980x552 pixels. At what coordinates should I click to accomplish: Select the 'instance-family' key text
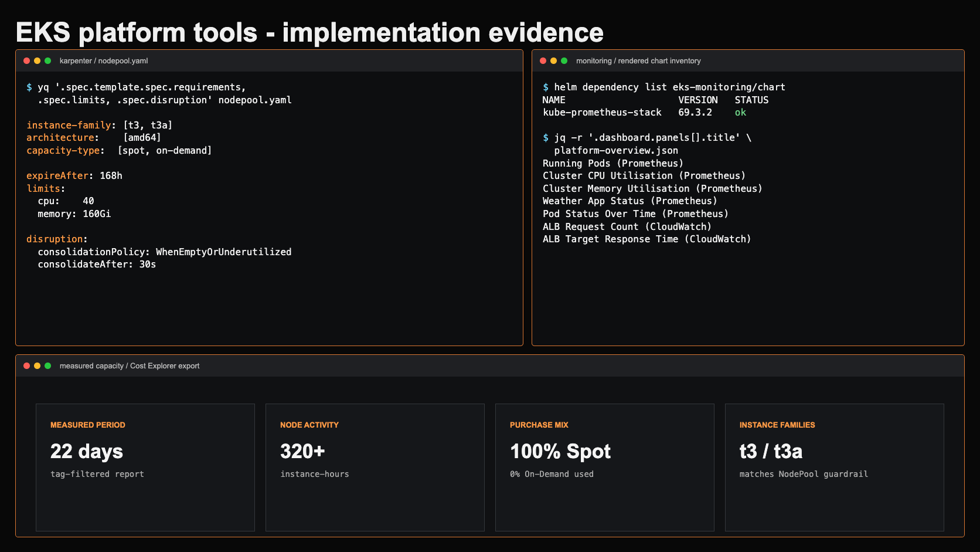[69, 125]
